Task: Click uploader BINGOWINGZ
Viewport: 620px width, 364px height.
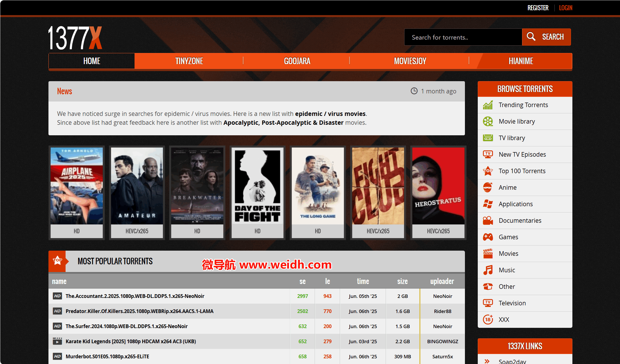Action: point(442,341)
